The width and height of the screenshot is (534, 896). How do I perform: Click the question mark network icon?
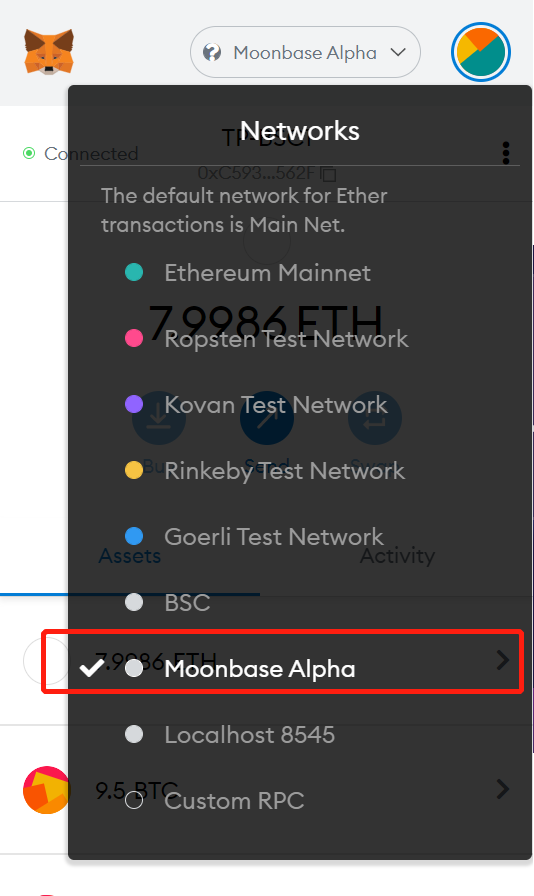(x=212, y=53)
